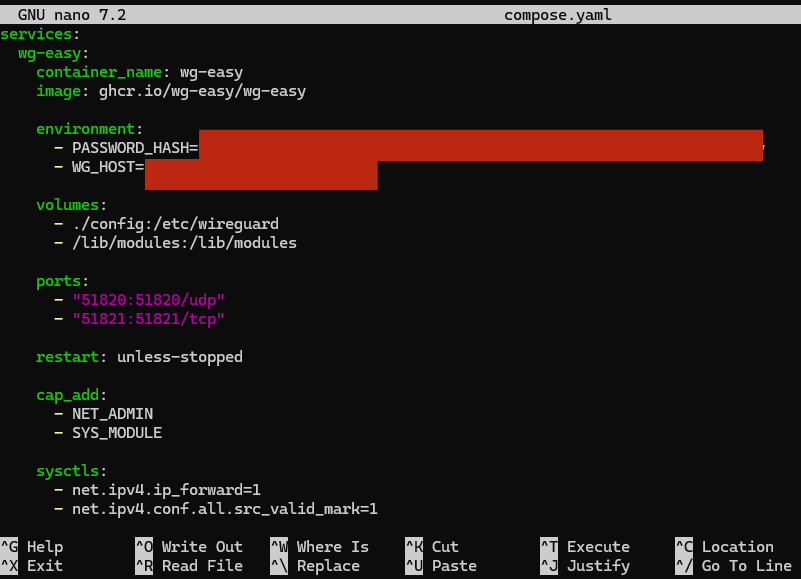Click the "51820:51820/udp" port mapping
Viewport: 801px width, 579px height.
[x=148, y=299]
